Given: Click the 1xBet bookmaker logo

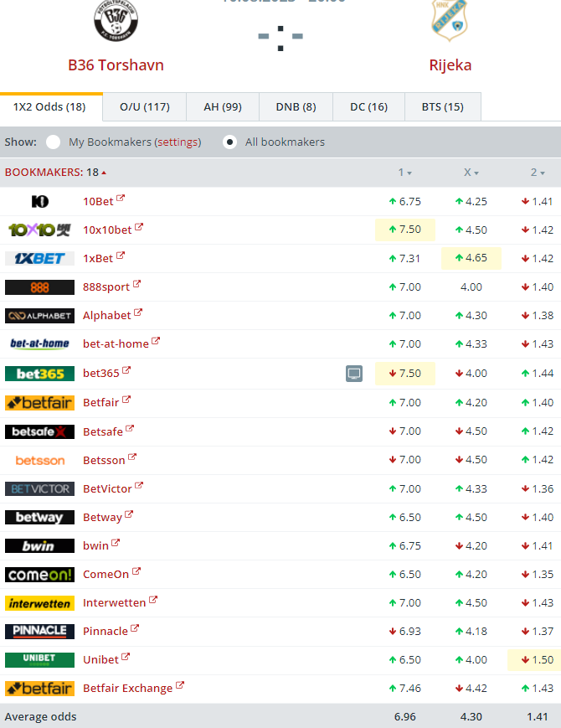Looking at the screenshot, I should click(39, 258).
